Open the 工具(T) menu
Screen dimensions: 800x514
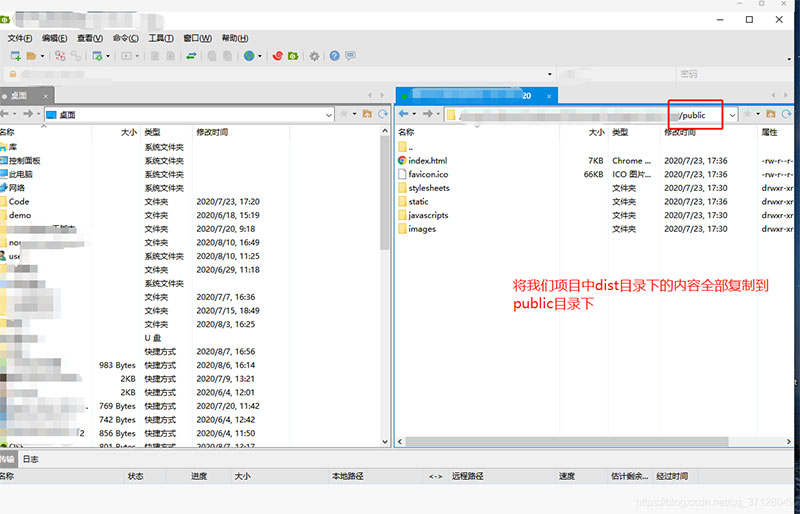point(161,38)
